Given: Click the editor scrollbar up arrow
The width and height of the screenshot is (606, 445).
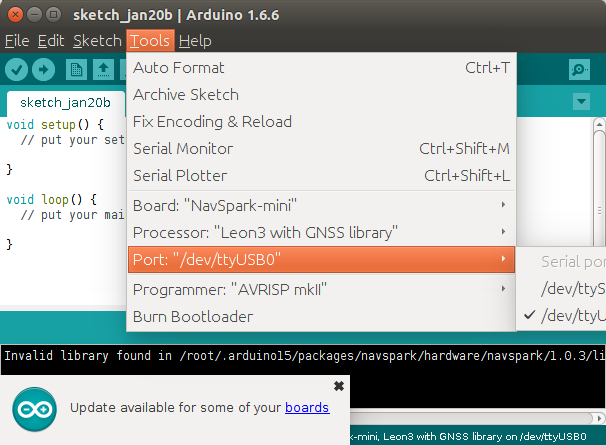Looking at the screenshot, I should pos(599,124).
